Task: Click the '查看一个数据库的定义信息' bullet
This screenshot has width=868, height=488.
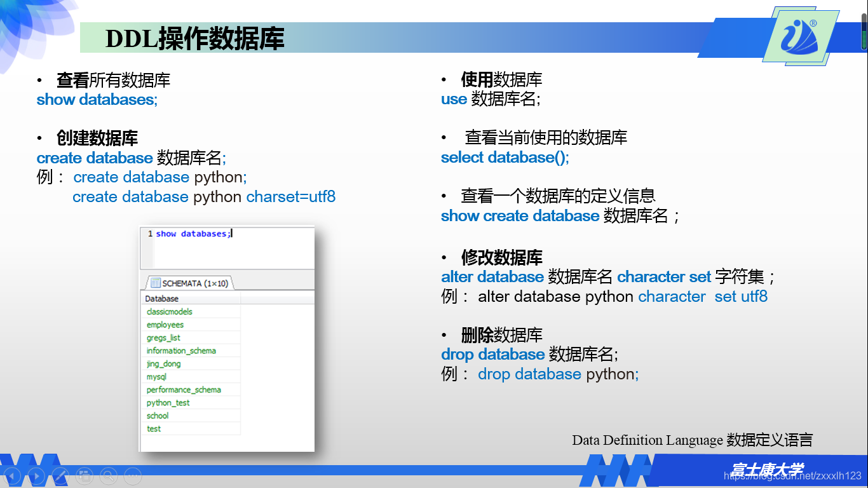Action: click(x=558, y=196)
